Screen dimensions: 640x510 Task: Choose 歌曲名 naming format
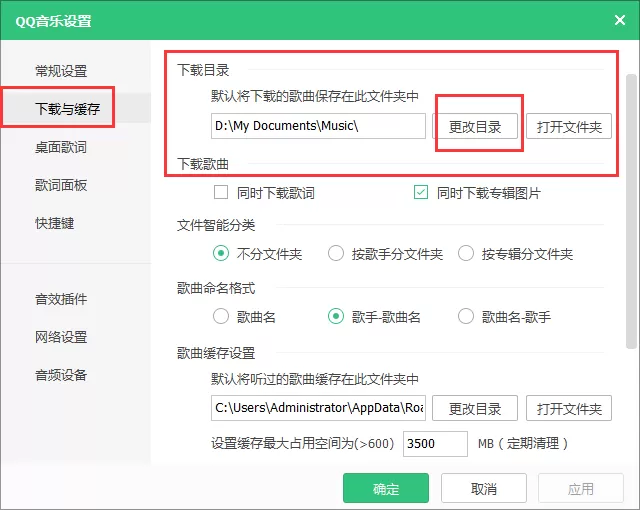click(221, 316)
